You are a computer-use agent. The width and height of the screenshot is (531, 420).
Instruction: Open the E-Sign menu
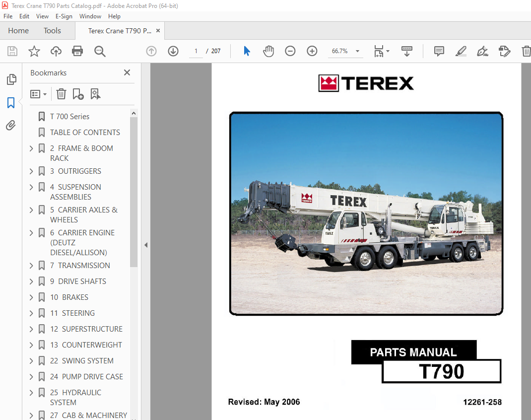point(64,16)
